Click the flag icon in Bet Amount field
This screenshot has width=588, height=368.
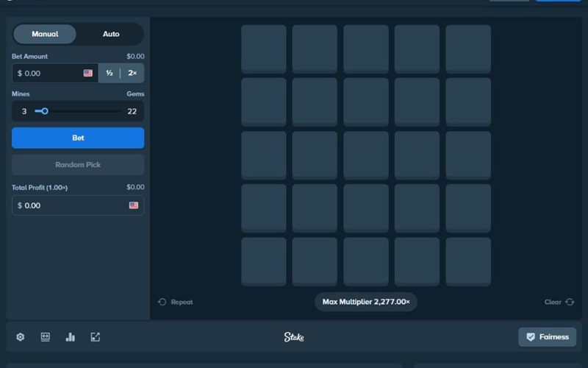88,73
